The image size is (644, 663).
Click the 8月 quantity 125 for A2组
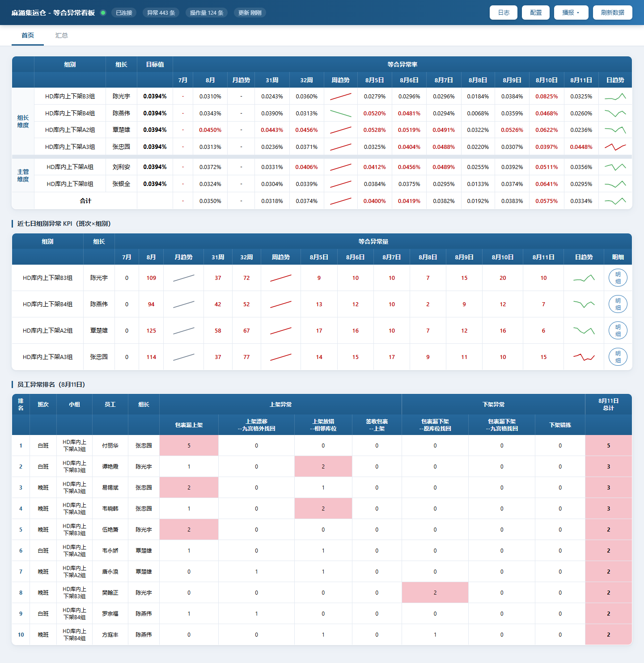[x=151, y=330]
